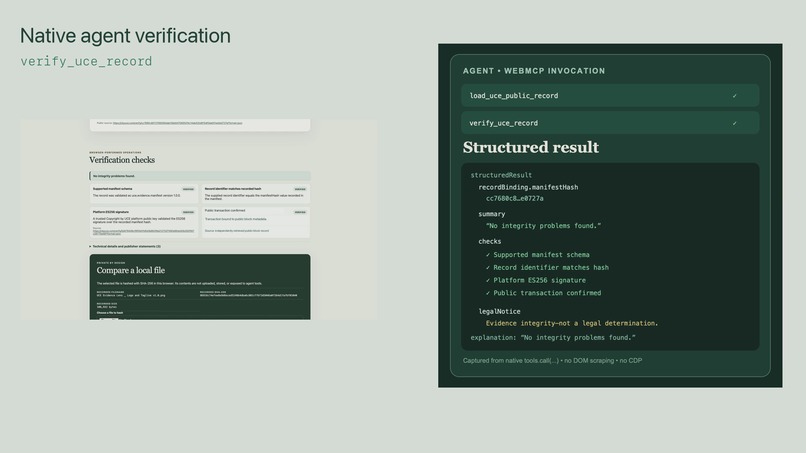Click the 'Native agent verification' slide title
Image resolution: width=806 pixels, height=453 pixels.
125,35
